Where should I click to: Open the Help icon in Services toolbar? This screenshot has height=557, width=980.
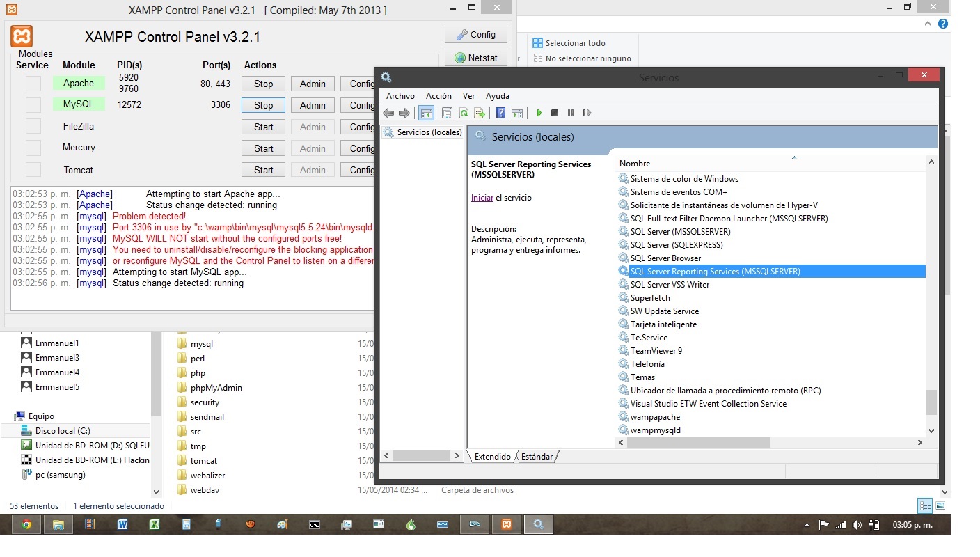[x=500, y=113]
